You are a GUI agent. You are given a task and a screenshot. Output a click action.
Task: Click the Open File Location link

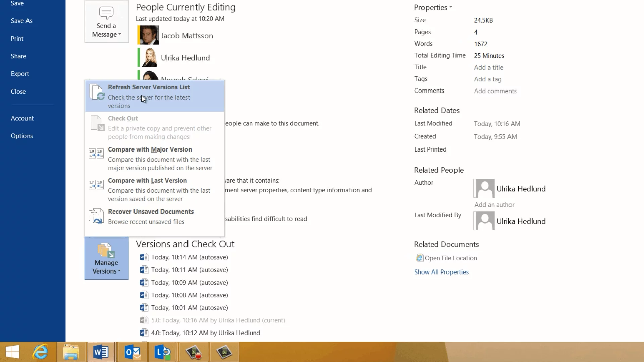450,258
